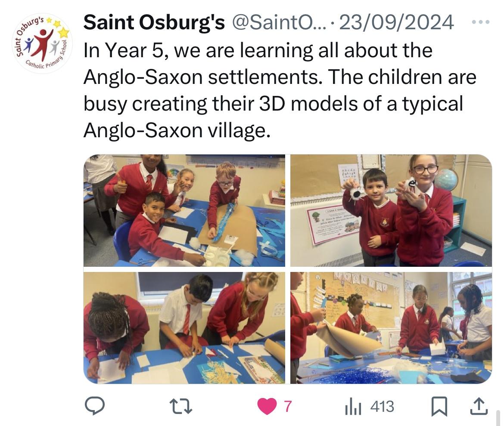Open the 23/09/2024 timestamp
The width and height of the screenshot is (504, 426).
[x=396, y=22]
